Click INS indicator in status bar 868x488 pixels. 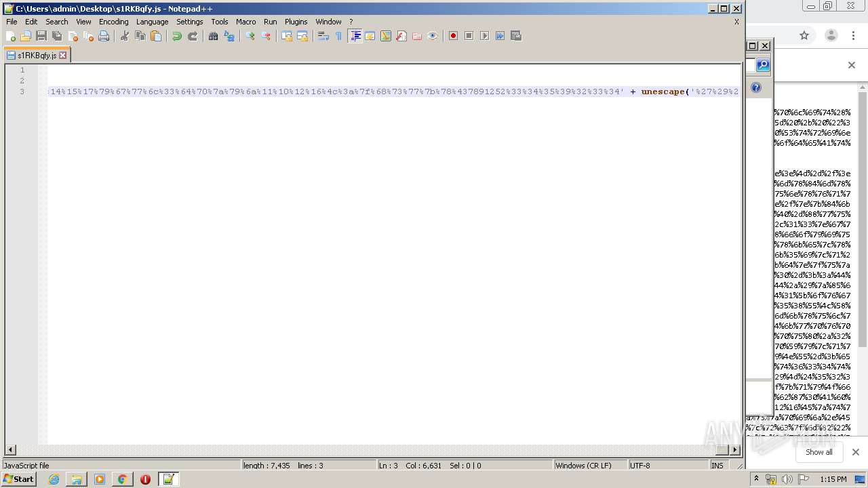click(x=717, y=466)
